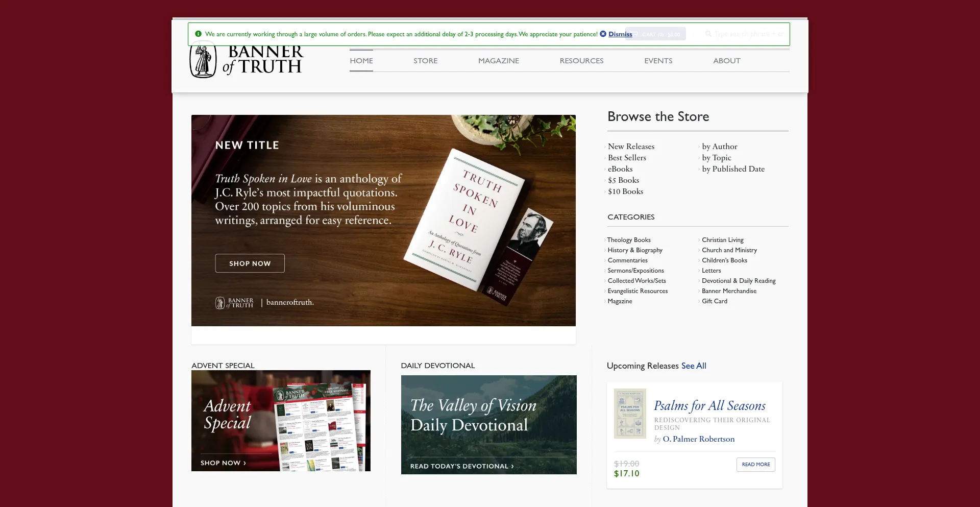Select the Gift Card link

715,301
